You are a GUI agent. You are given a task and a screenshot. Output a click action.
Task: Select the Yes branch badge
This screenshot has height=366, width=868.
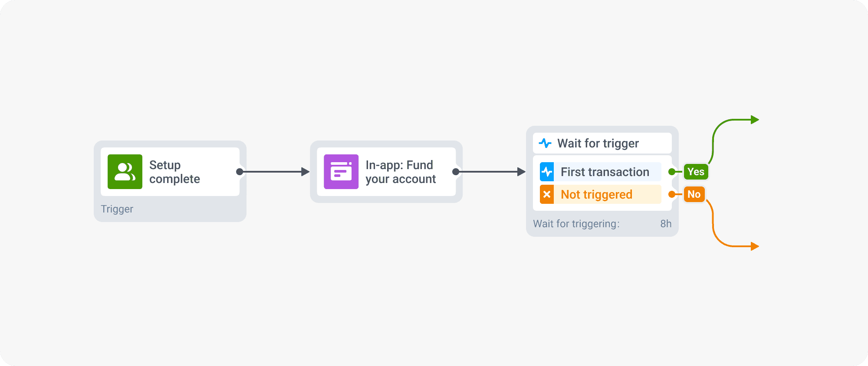point(696,172)
